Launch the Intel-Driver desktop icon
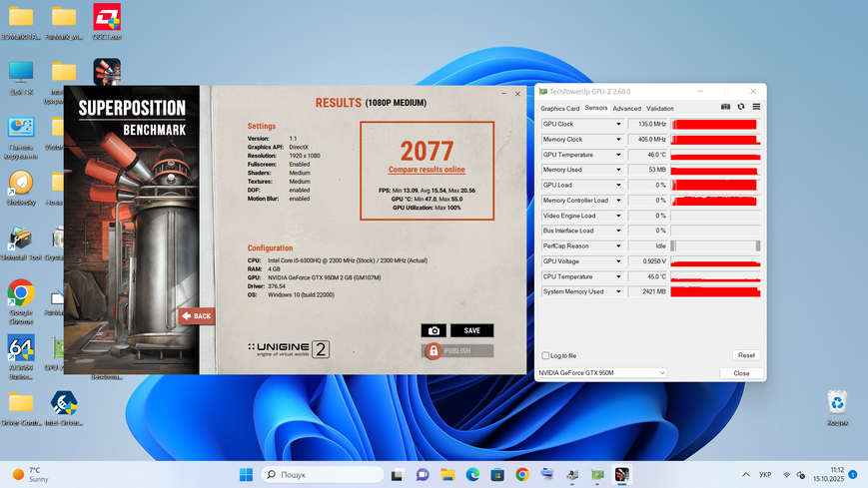Screen dimensions: 868x488 64,409
